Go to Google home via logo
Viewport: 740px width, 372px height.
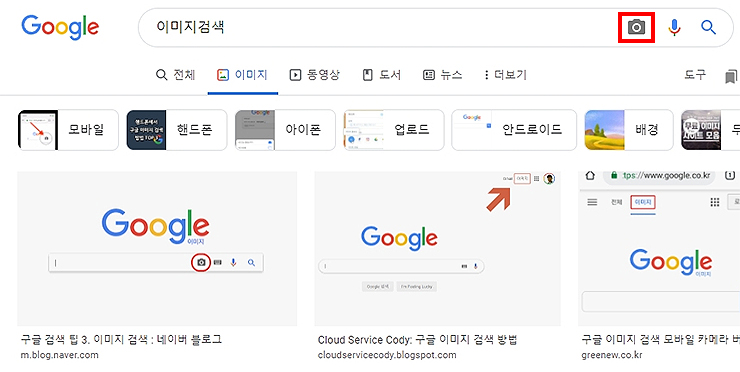coord(60,27)
